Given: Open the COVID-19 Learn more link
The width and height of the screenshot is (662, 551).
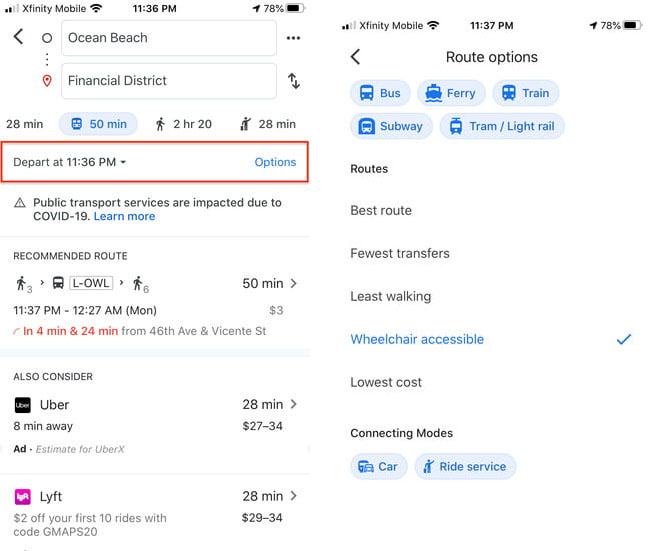Looking at the screenshot, I should point(124,216).
